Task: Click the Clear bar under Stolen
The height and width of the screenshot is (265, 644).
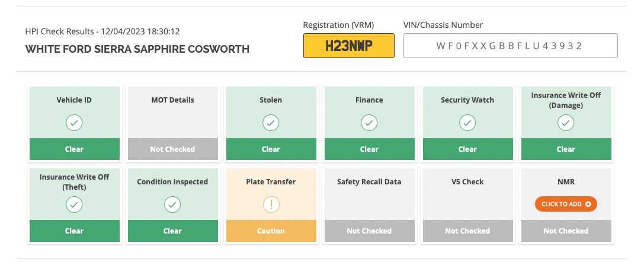Action: [x=271, y=149]
